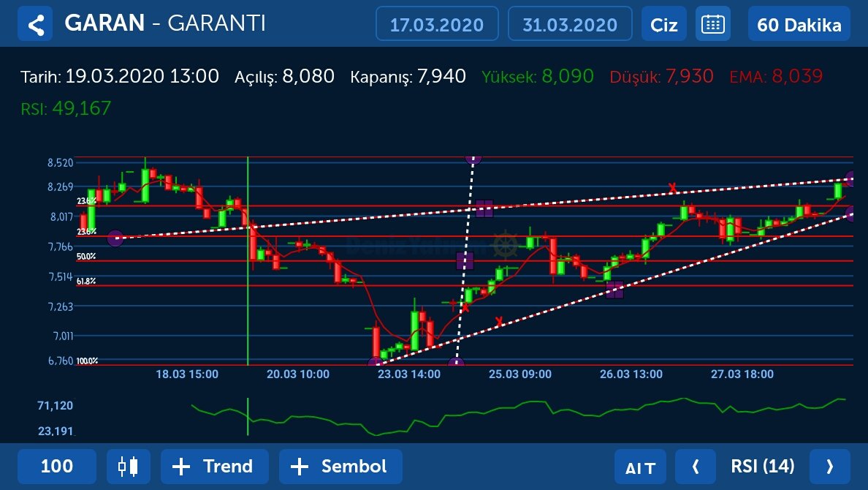Switch chart type with candlestick icon
Image resolution: width=868 pixels, height=490 pixels.
coord(129,466)
